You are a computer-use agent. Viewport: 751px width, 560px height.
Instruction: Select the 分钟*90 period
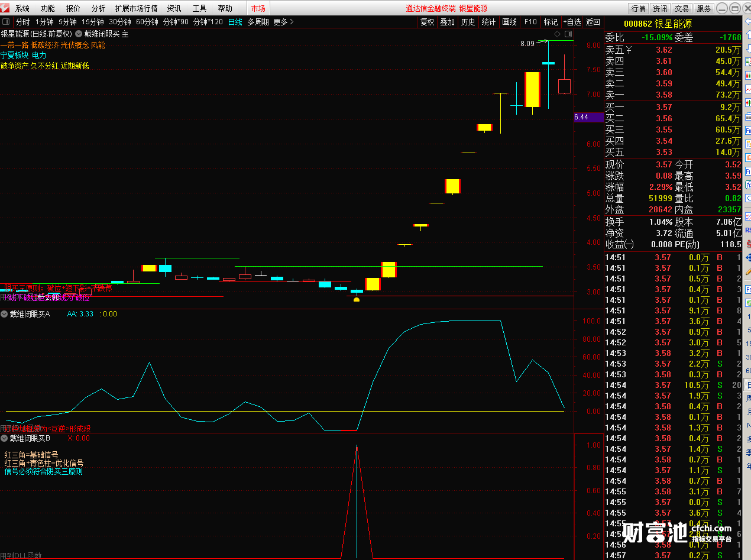176,22
